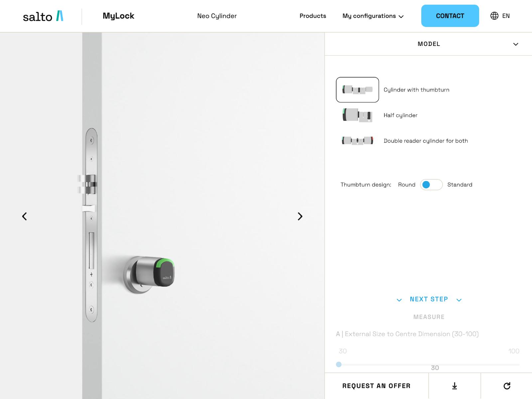Open the language globe icon
The image size is (532, 399).
point(494,15)
